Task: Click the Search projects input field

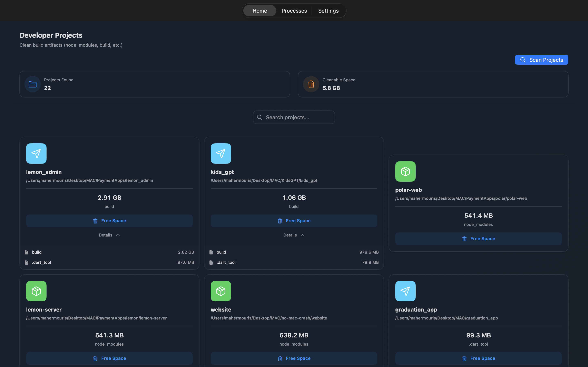Action: tap(294, 117)
